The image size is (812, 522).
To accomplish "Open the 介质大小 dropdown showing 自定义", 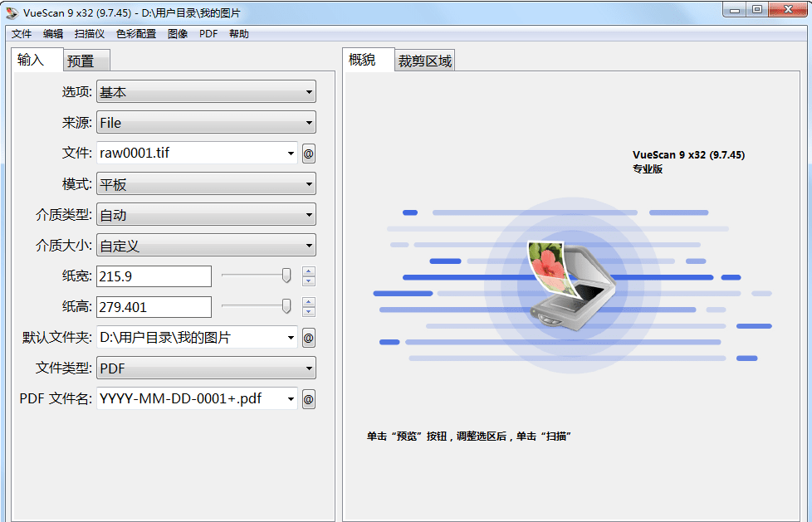I will (206, 246).
